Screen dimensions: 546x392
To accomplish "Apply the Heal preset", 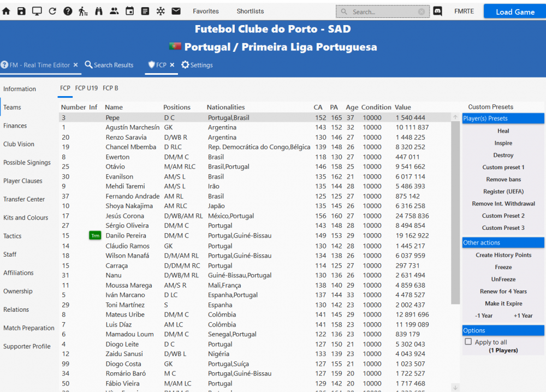I will coord(503,131).
